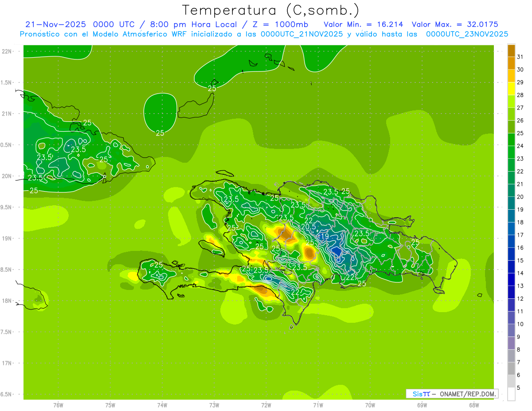Click the legend value "14"
This screenshot has height=411, width=532.
coord(520,274)
